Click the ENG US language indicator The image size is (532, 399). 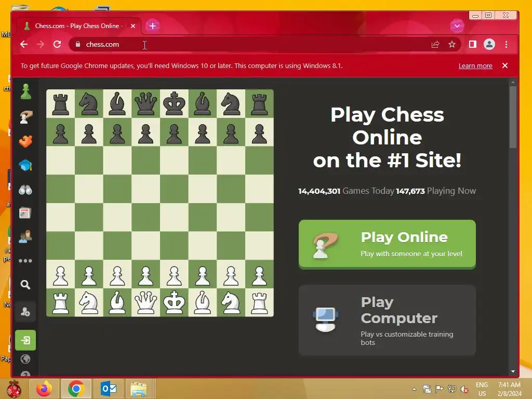click(x=482, y=389)
